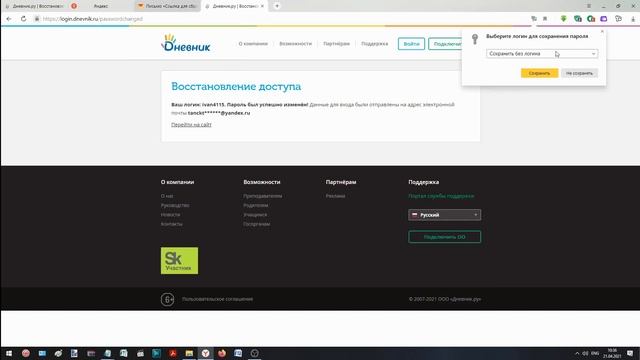This screenshot has height=360, width=640.
Task: Switch to the first Dnevnik.ru tab
Action: 35,6
